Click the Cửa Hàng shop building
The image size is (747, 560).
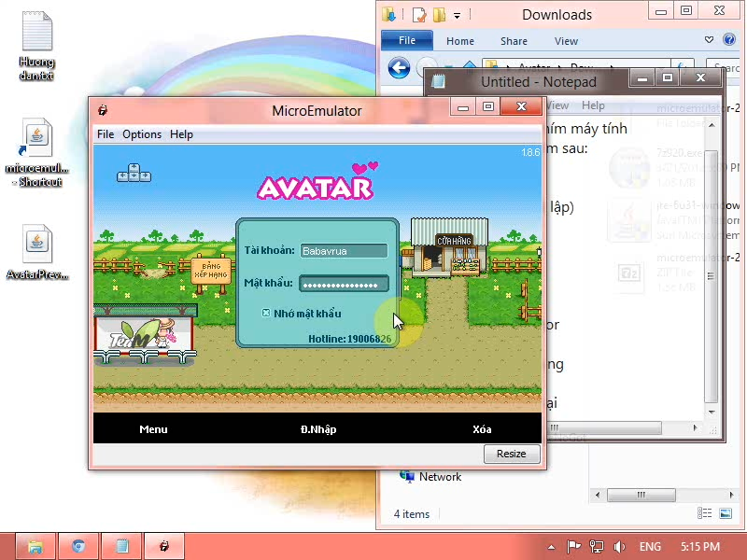[449, 246]
